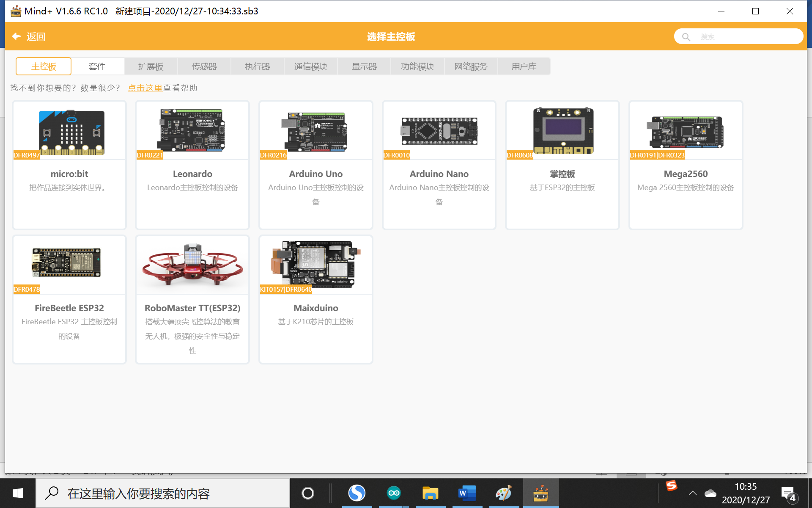Select the micro:bit board image
The image size is (812, 508).
[71, 132]
